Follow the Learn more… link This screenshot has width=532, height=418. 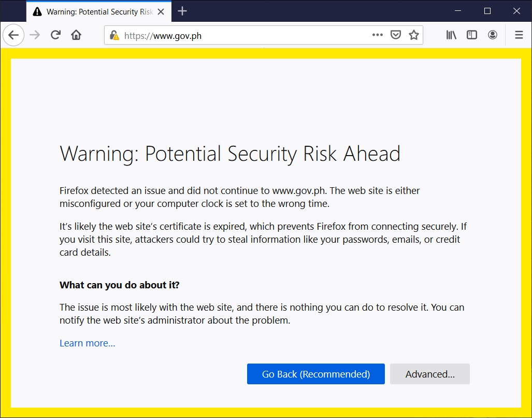87,343
